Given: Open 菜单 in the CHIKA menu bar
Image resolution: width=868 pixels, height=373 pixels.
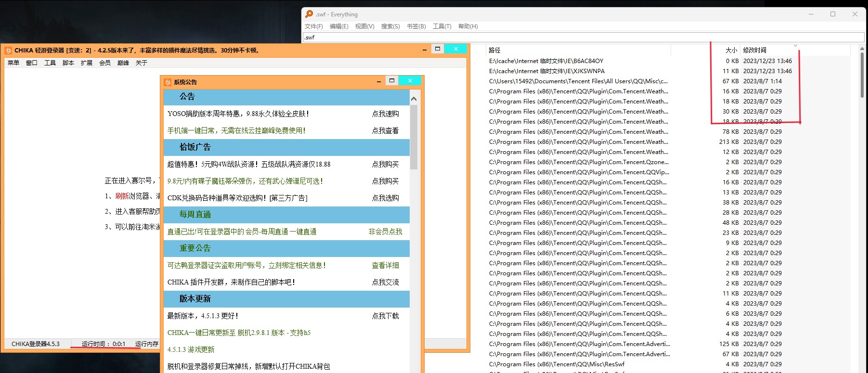Looking at the screenshot, I should pyautogui.click(x=13, y=63).
